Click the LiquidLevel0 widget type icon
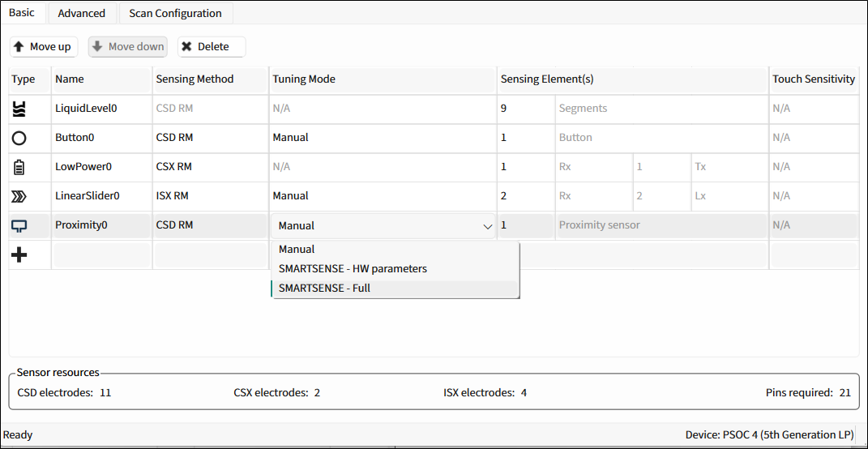Viewport: 868px width, 449px height. (x=19, y=109)
